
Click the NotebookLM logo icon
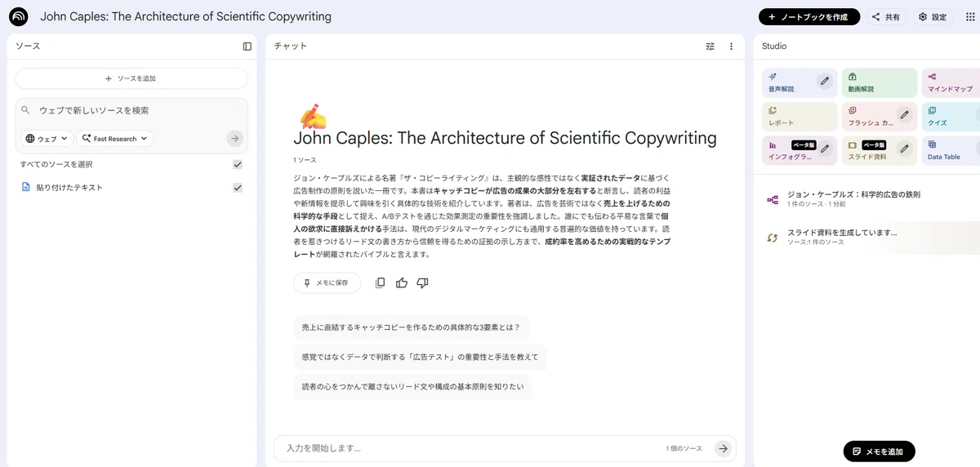click(x=18, y=16)
